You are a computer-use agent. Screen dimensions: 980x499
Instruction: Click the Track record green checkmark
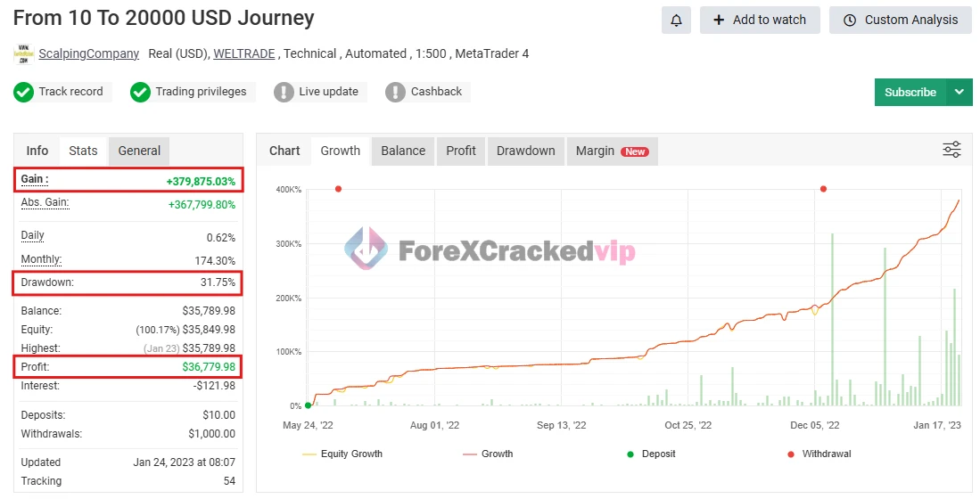coord(24,92)
